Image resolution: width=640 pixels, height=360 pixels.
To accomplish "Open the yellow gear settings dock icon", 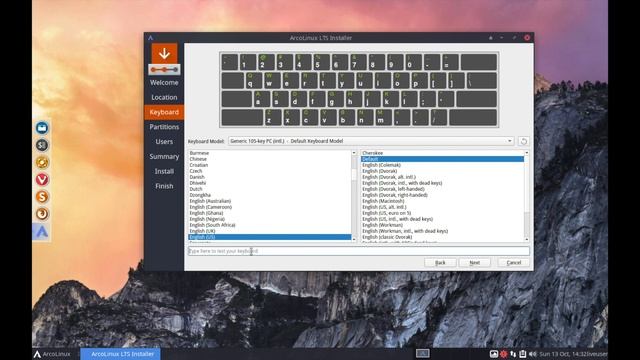I will pyautogui.click(x=42, y=162).
